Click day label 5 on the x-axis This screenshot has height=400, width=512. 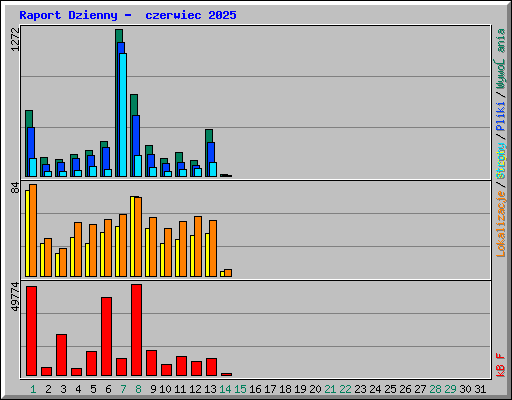pos(93,389)
